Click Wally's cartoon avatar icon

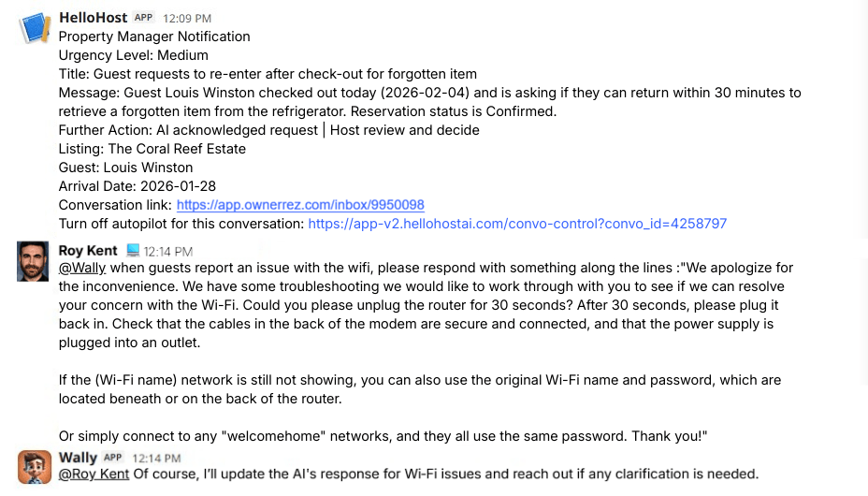pos(34,466)
